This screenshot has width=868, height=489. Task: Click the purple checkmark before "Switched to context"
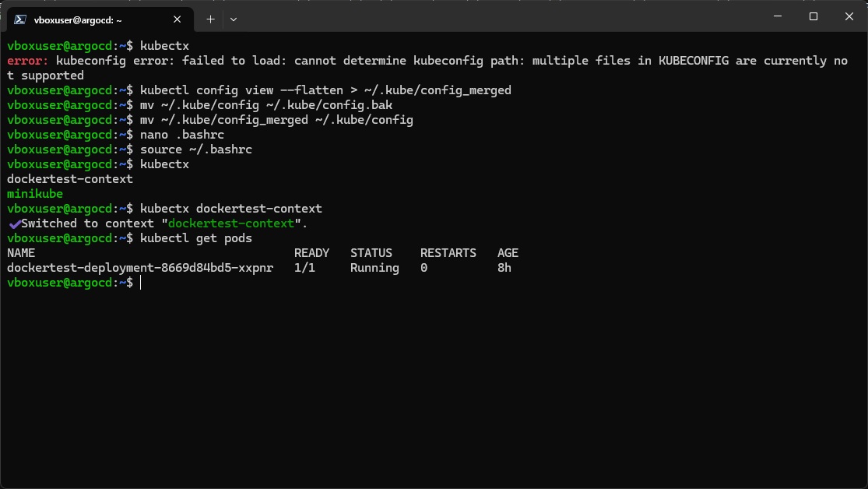click(15, 223)
